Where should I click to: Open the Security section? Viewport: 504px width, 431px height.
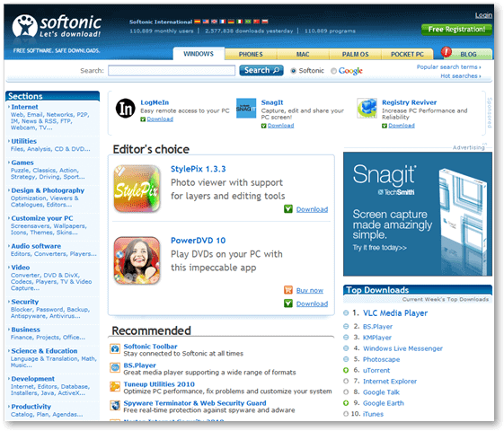pyautogui.click(x=25, y=302)
